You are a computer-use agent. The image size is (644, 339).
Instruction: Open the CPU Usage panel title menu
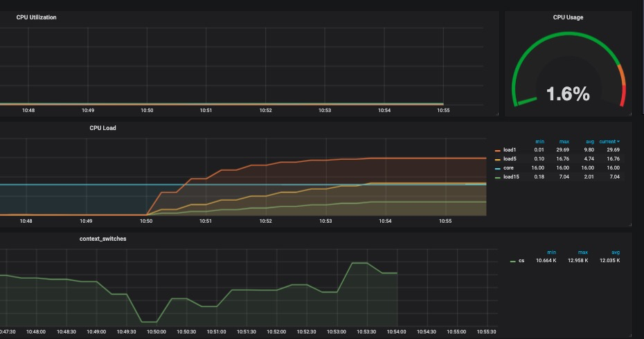568,17
